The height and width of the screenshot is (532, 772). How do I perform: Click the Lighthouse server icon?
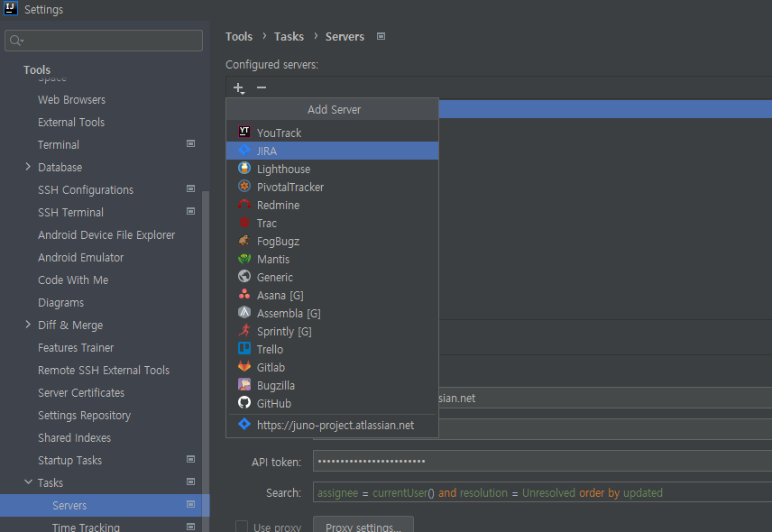pos(244,168)
